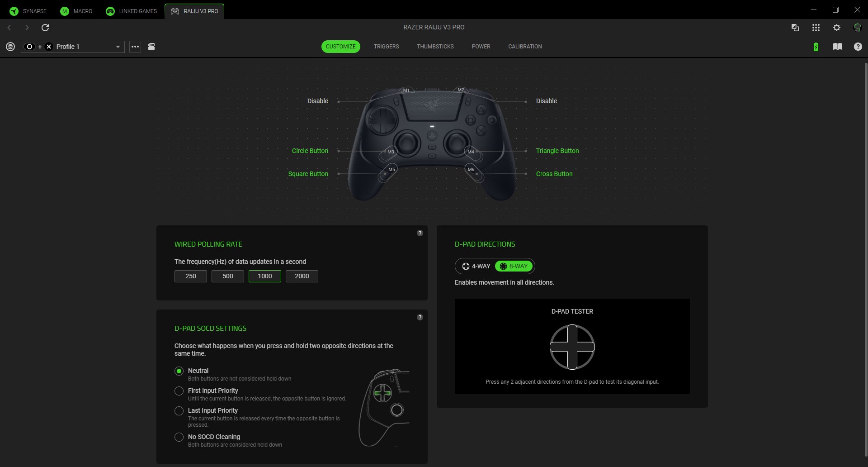Click the onboard memory storage icon
Viewport: 868px width, 467px height.
(151, 47)
